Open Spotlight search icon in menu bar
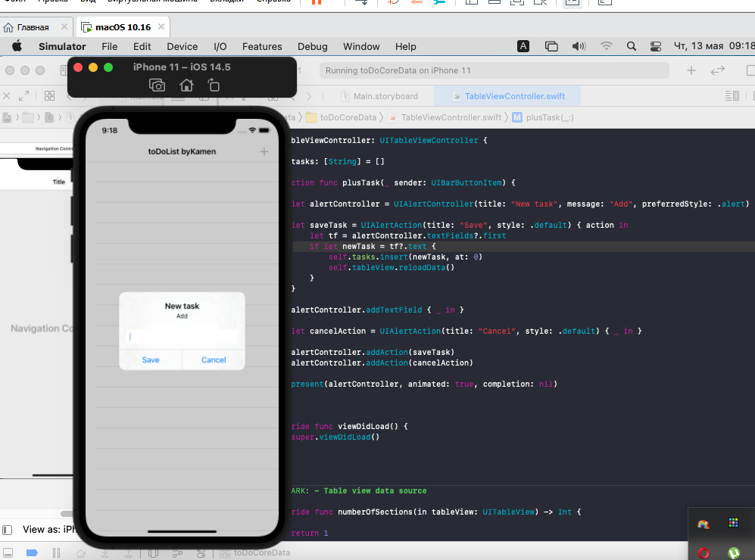Image resolution: width=755 pixels, height=560 pixels. click(632, 46)
